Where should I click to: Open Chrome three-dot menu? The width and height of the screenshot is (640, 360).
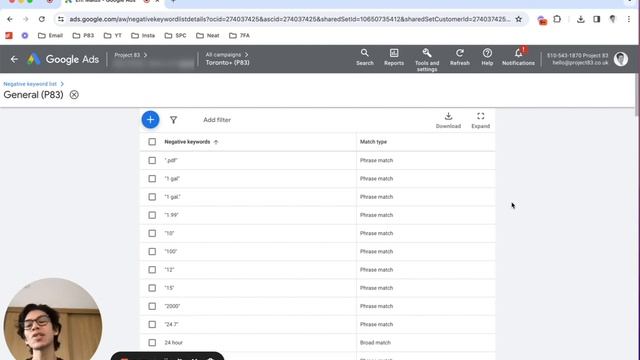pyautogui.click(x=629, y=19)
